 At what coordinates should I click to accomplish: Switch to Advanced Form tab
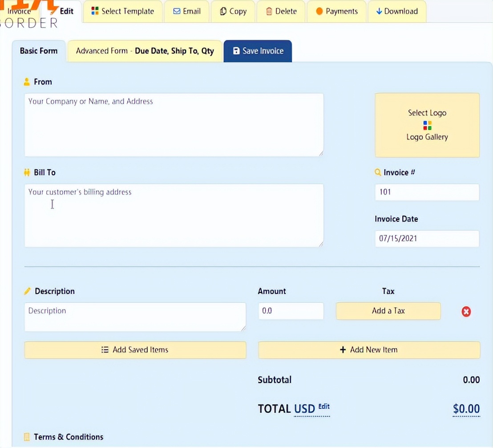click(145, 51)
